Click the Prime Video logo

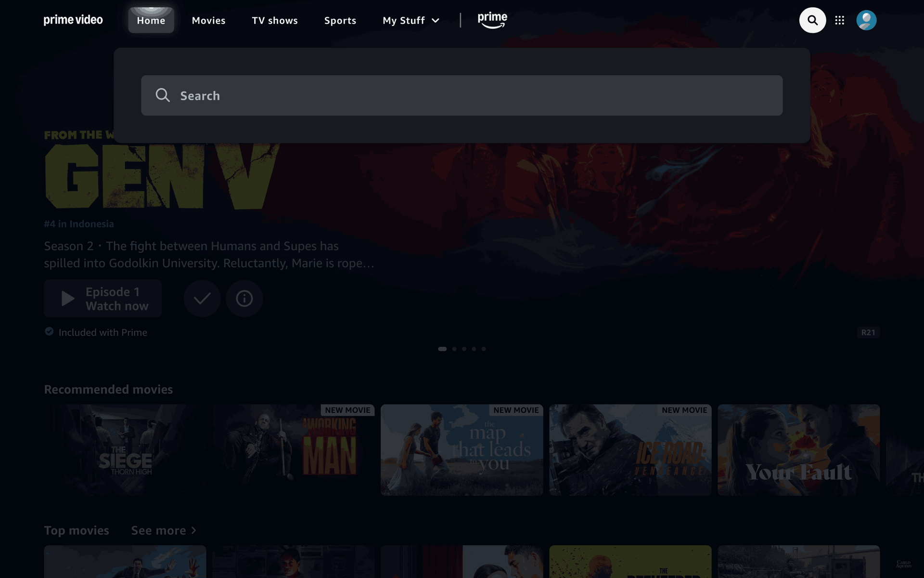pyautogui.click(x=73, y=20)
